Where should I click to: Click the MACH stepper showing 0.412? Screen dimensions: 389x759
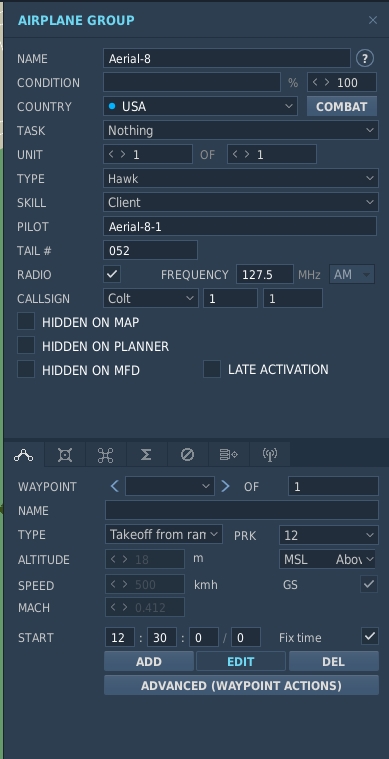pos(145,607)
